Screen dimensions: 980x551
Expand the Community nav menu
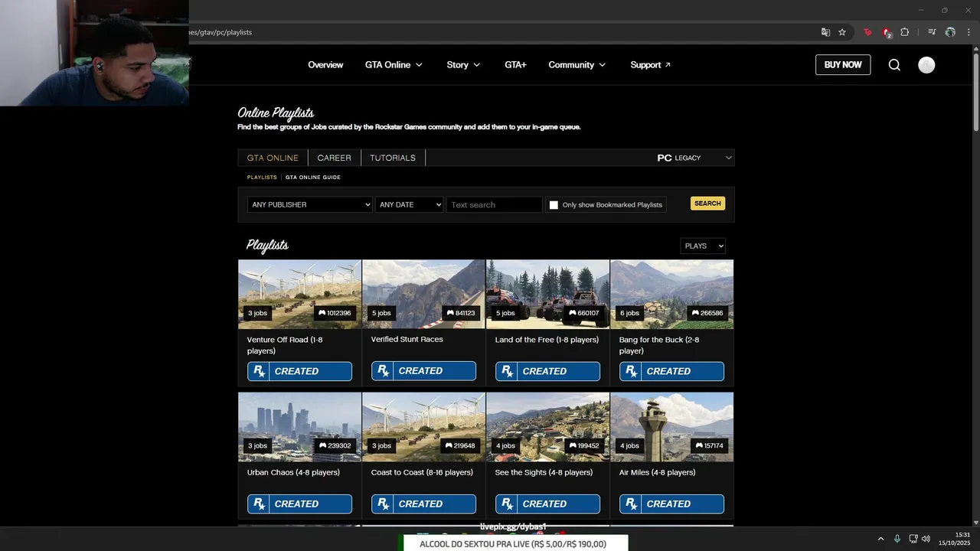[577, 65]
